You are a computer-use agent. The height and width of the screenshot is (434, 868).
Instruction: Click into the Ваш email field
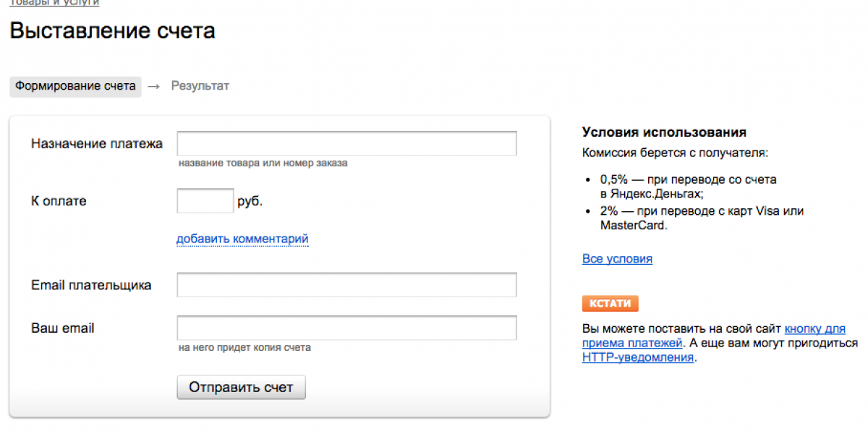pyautogui.click(x=346, y=328)
